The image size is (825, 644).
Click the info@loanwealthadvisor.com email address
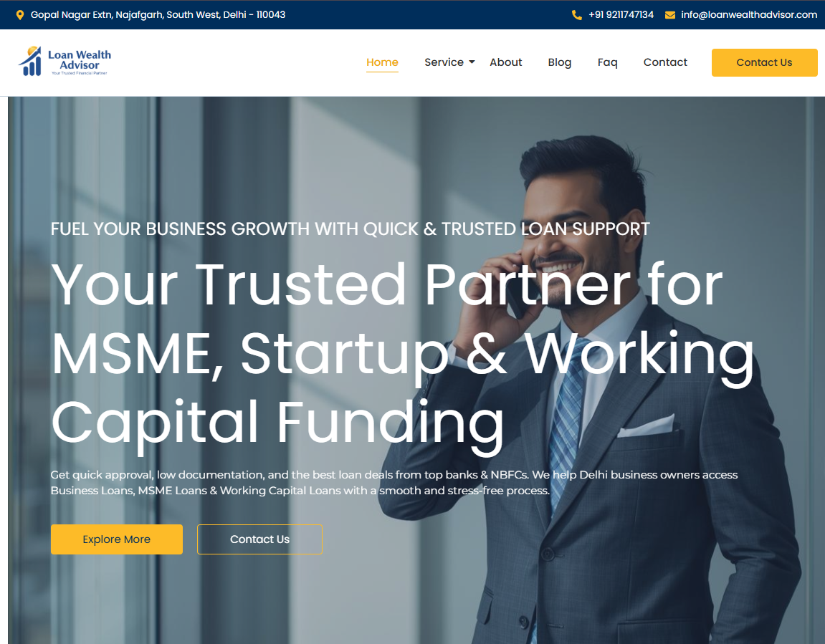click(x=748, y=15)
